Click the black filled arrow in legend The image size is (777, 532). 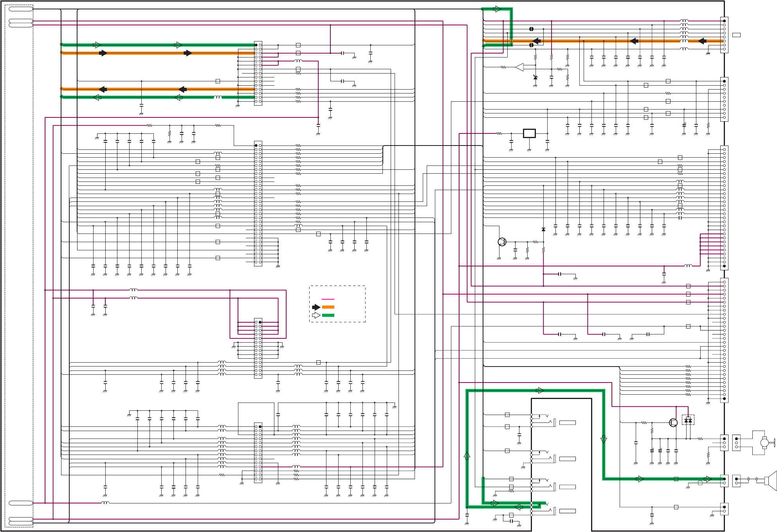pos(316,307)
